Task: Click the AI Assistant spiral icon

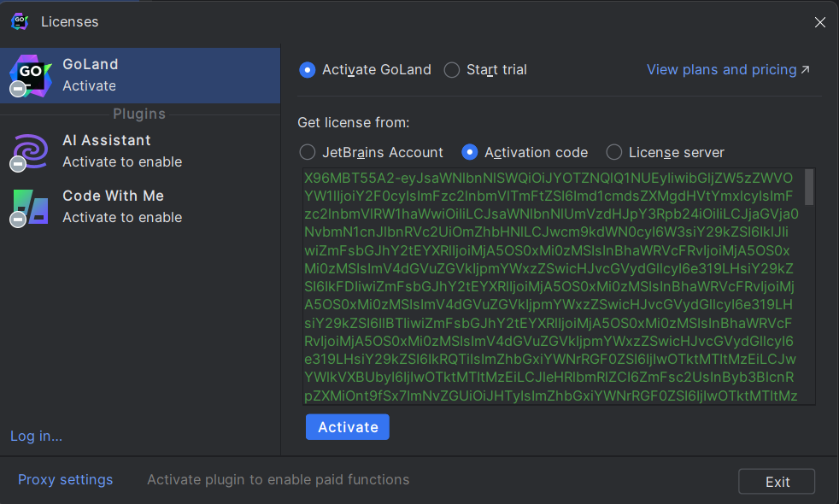Action: click(31, 151)
